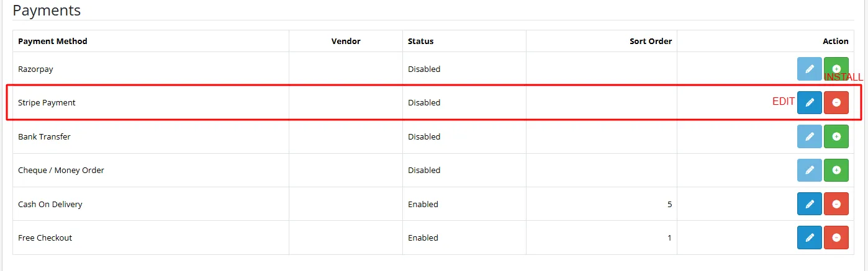Screen dimensions: 868x271
Task: Edit the Cash On Delivery settings
Action: coord(809,204)
